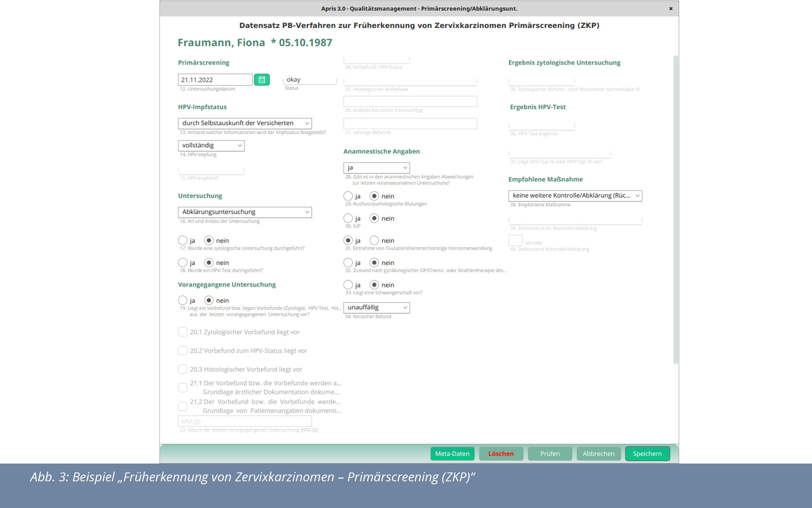The image size is (812, 508).
Task: Select 'nein' for IUP
Action: pos(374,218)
